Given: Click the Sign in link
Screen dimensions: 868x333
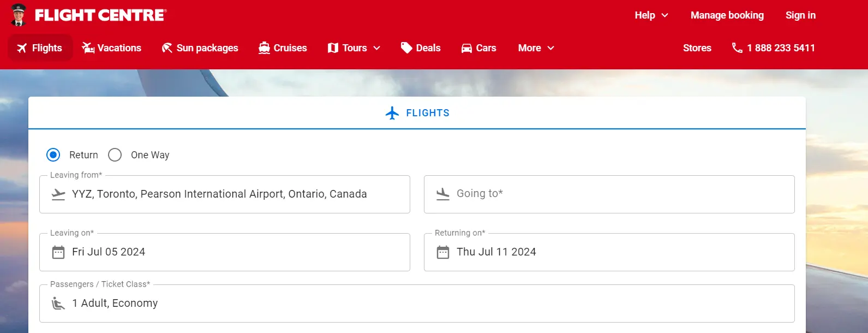Looking at the screenshot, I should click(x=800, y=15).
